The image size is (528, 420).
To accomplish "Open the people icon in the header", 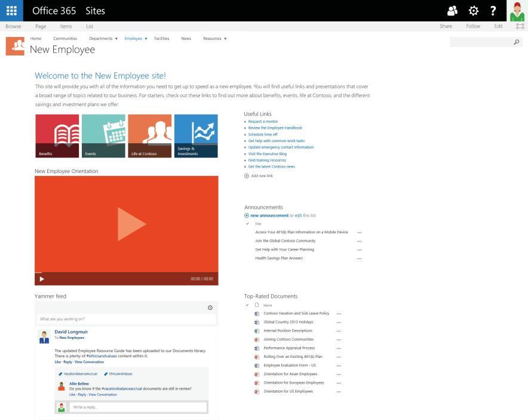I will [x=452, y=11].
